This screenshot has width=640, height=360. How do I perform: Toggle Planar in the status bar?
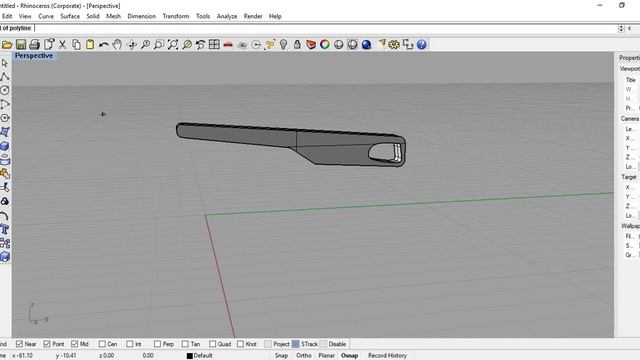[x=327, y=356]
